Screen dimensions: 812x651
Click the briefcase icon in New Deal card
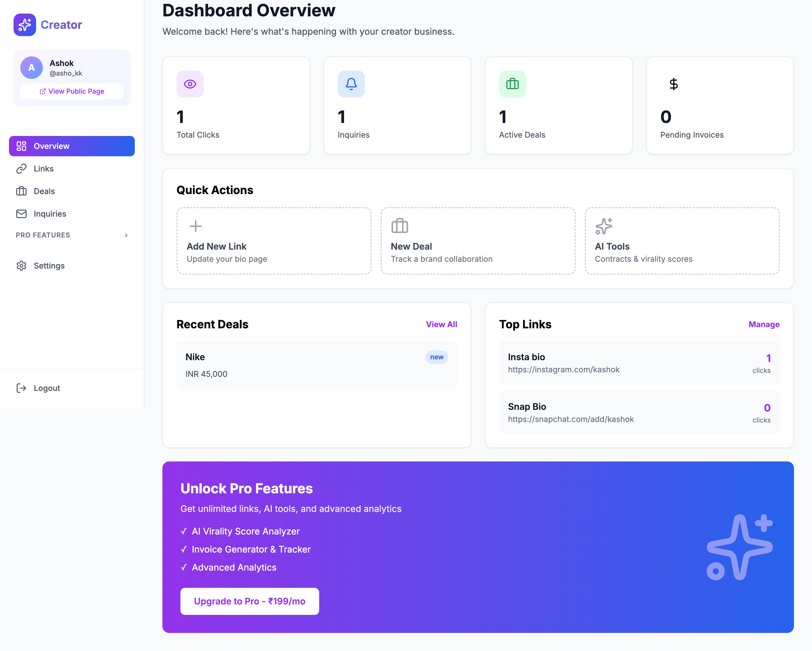point(399,226)
